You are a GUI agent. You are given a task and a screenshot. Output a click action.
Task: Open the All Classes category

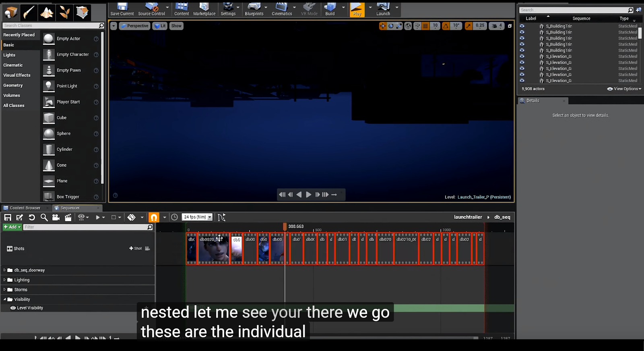tap(14, 106)
